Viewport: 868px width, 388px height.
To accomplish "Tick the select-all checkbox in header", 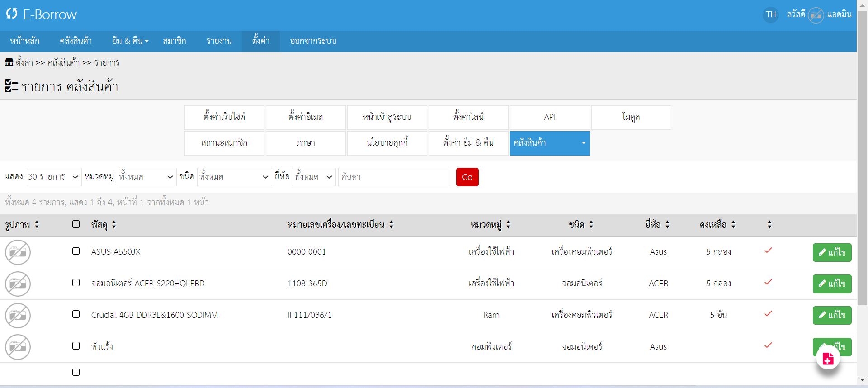I will coord(76,224).
